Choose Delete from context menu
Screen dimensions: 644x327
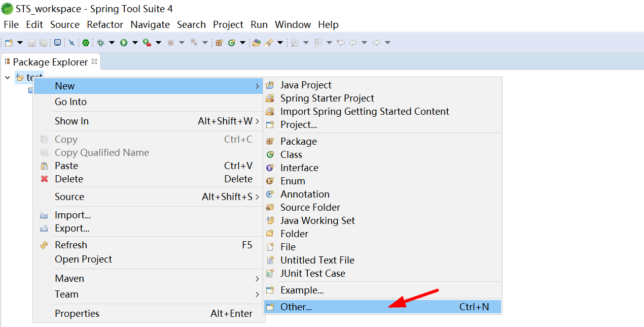tap(148, 179)
